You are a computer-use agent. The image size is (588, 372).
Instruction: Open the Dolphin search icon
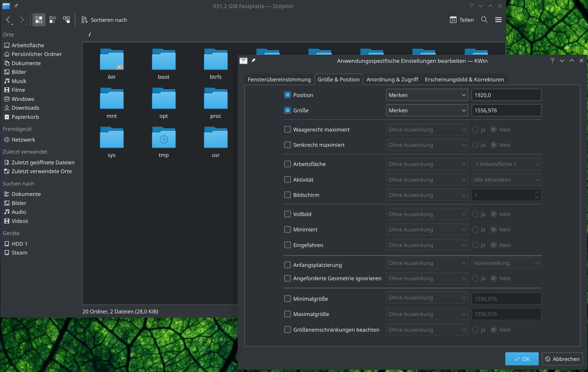(x=484, y=20)
